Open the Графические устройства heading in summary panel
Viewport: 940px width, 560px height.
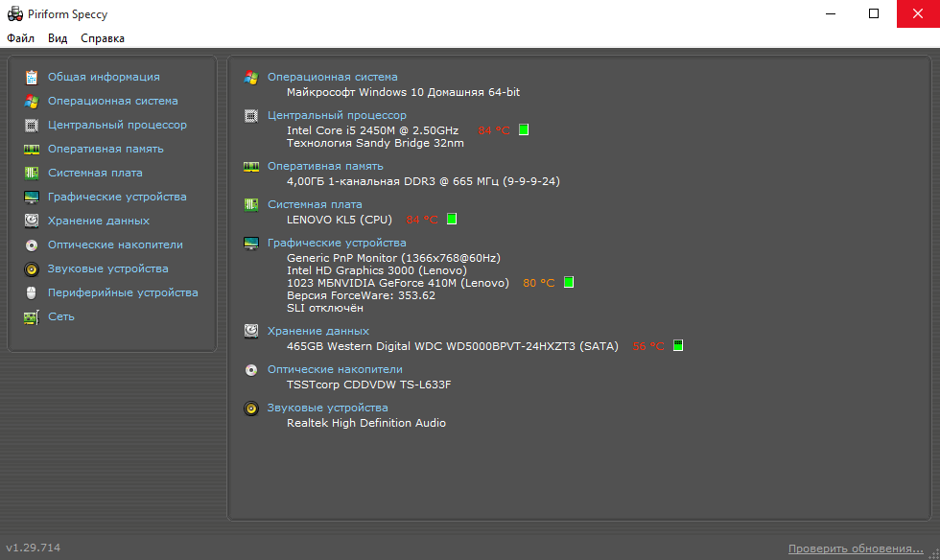[337, 243]
